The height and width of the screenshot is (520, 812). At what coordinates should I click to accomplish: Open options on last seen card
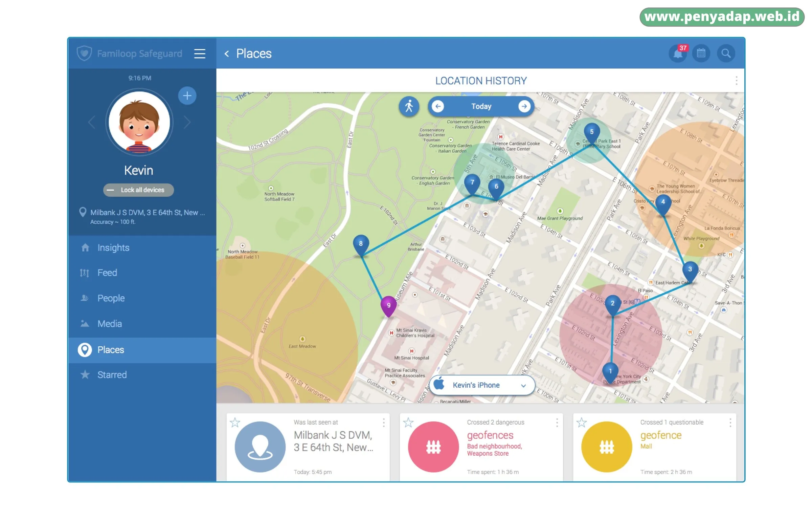[383, 422]
